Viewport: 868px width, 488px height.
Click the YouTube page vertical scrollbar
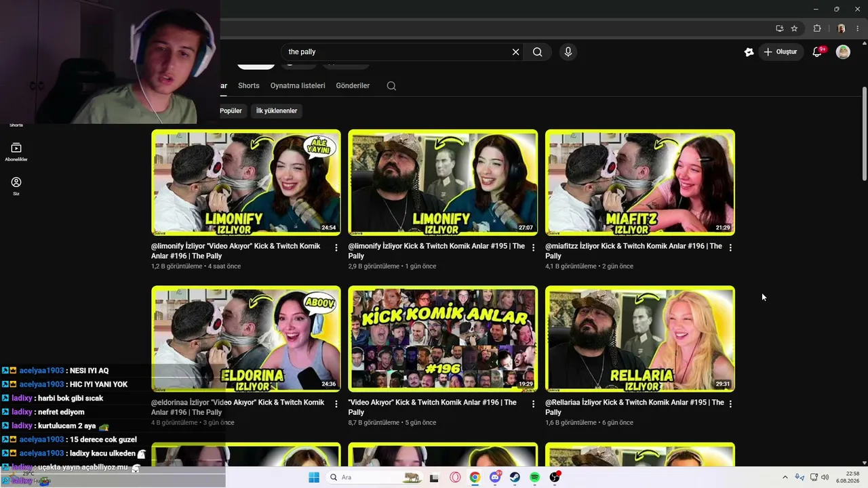(864, 134)
